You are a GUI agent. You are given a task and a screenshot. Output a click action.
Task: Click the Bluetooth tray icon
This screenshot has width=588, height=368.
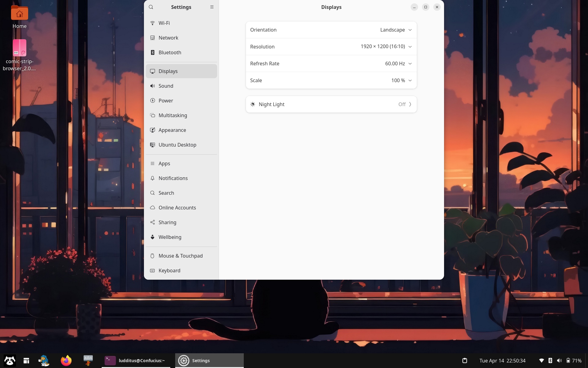pyautogui.click(x=550, y=361)
